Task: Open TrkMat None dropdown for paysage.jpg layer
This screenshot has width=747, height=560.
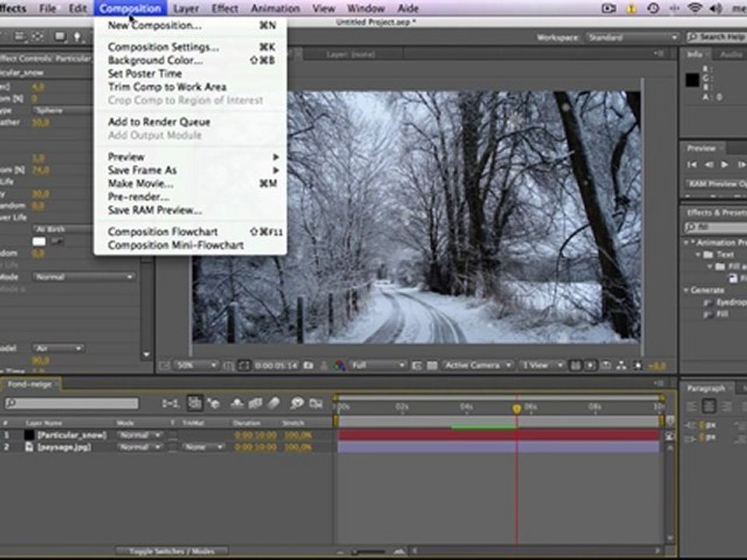Action: 204,447
